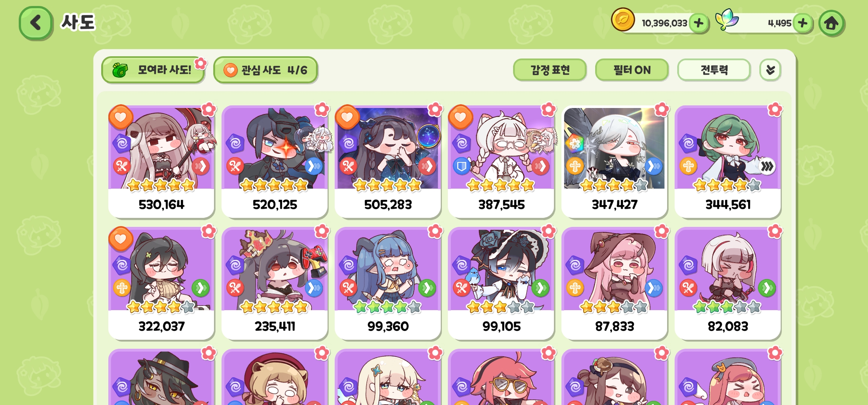Viewport: 868px width, 405px height.
Task: Open the 관심 사도 4/6 list
Action: pyautogui.click(x=265, y=70)
